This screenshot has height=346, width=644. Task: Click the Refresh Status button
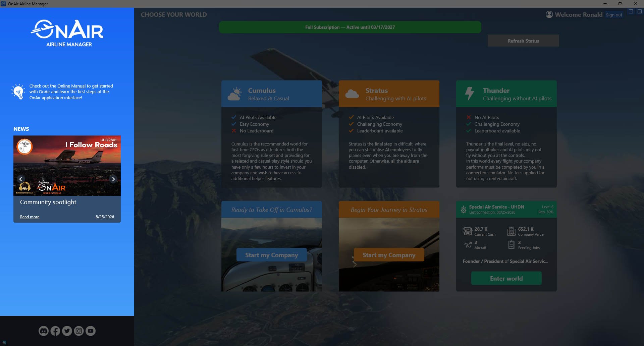coord(523,41)
